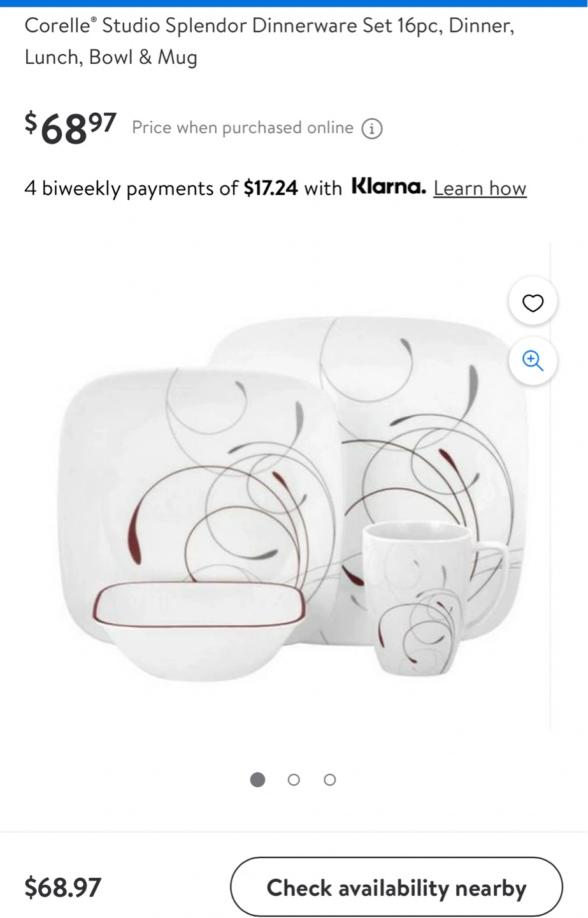
Task: Tap the large $68.97 price
Action: [71, 127]
